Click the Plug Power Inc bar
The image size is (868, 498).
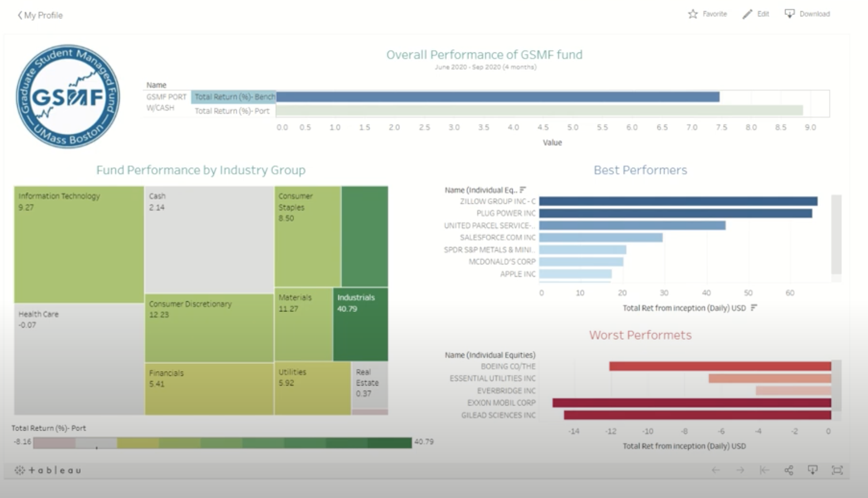coord(675,213)
